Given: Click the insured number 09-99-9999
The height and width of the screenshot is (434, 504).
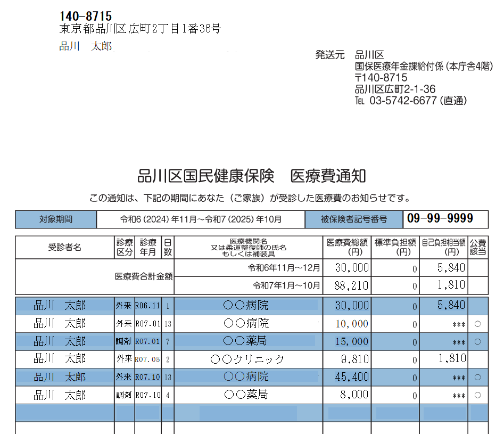Looking at the screenshot, I should (440, 219).
